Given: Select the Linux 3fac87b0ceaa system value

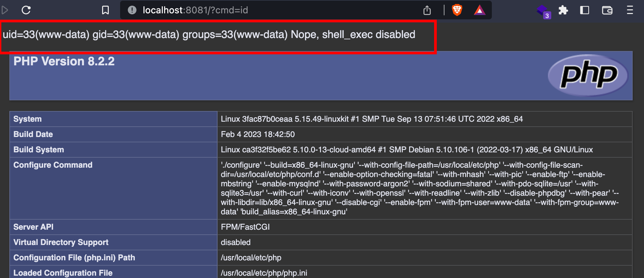Looking at the screenshot, I should [x=372, y=119].
